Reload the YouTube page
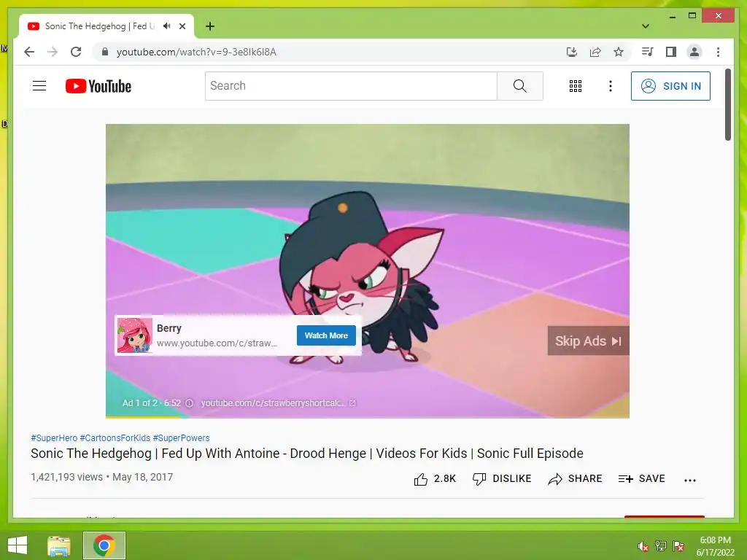This screenshot has height=560, width=747. tap(76, 52)
